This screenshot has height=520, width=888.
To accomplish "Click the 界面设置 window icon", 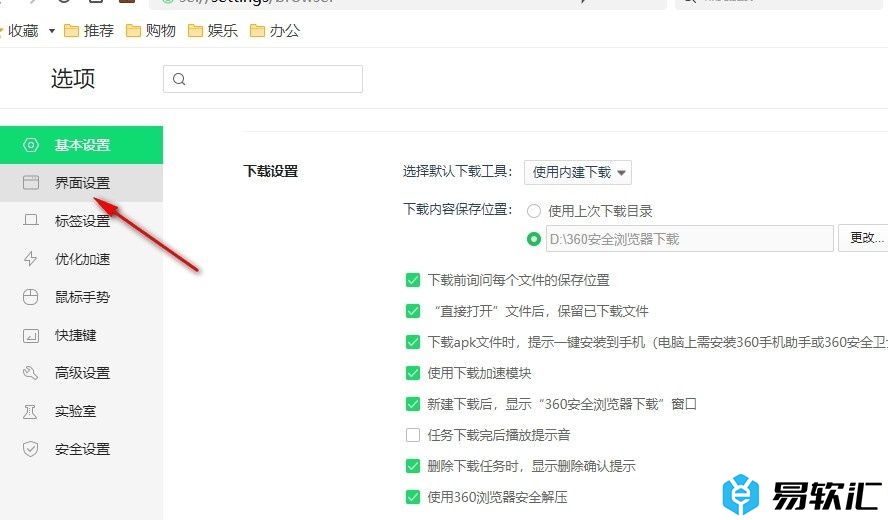I will tap(31, 182).
